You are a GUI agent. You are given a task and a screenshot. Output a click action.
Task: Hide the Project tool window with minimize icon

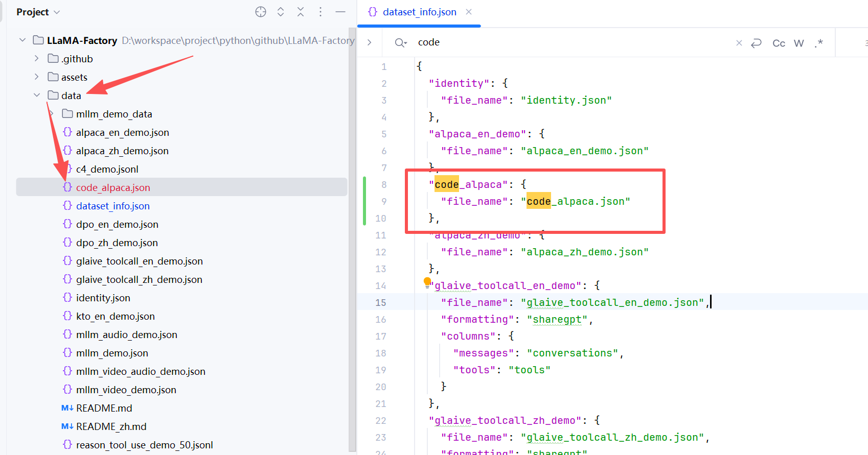340,12
